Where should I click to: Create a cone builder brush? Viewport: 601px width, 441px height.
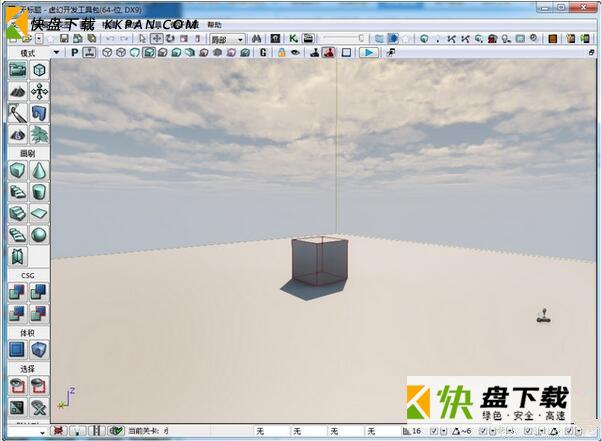pyautogui.click(x=39, y=170)
